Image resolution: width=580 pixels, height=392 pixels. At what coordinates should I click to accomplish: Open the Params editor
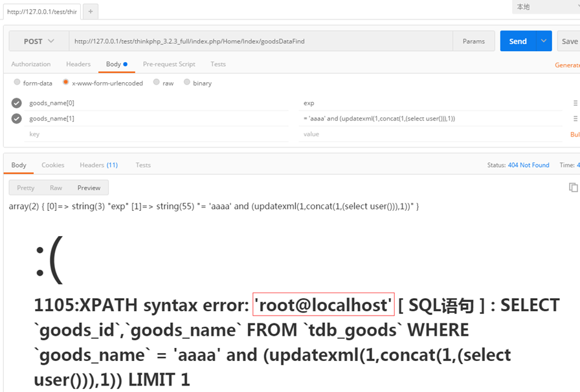click(473, 41)
